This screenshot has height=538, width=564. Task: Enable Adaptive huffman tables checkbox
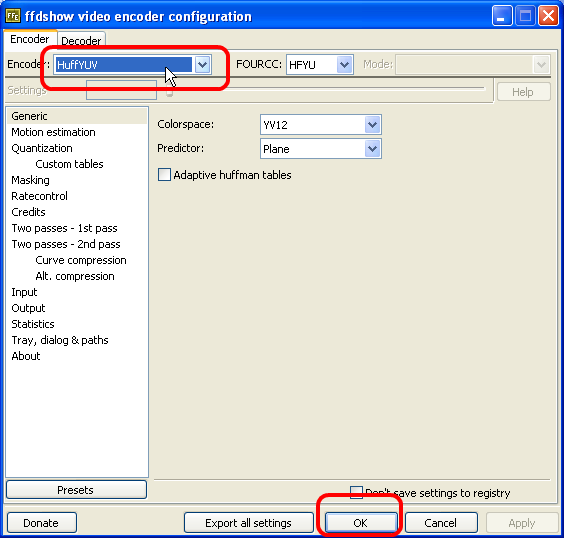click(x=164, y=175)
